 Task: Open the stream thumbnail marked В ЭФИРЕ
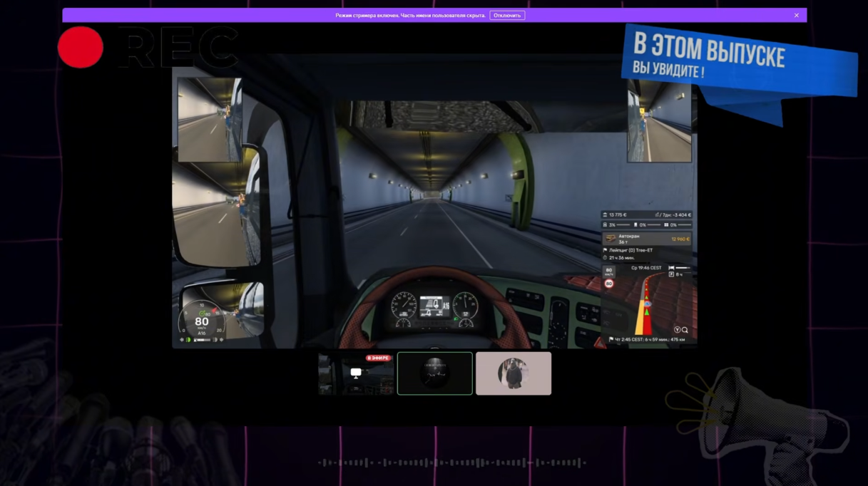pos(356,373)
